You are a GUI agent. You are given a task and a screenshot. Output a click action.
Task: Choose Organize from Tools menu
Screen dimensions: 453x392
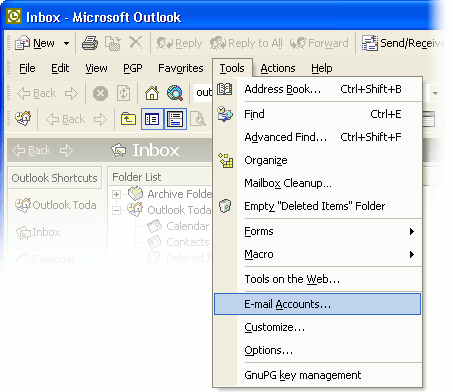pos(318,160)
